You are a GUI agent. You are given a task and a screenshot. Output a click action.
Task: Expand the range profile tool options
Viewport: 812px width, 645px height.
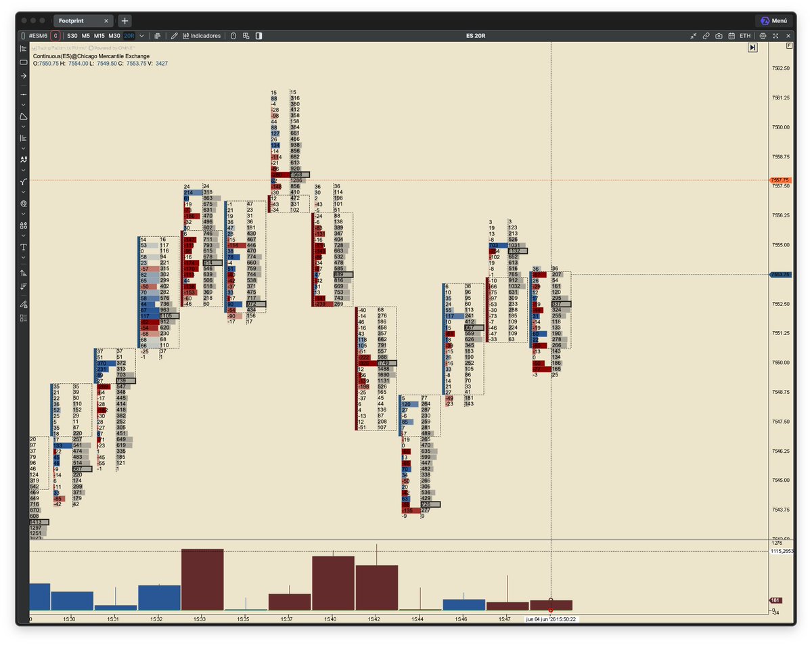pos(23,148)
